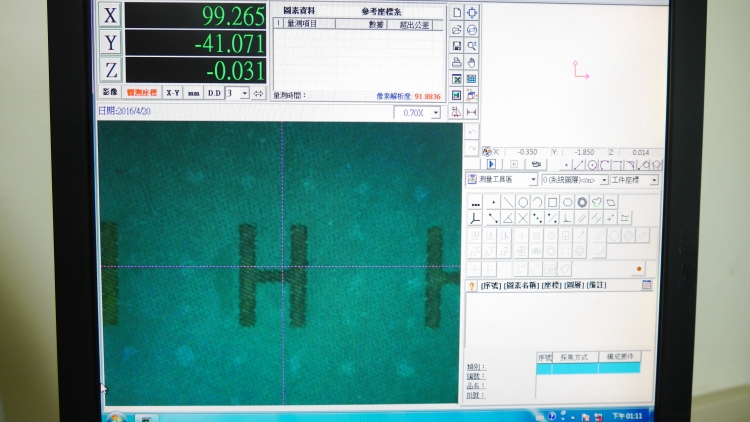This screenshot has width=750, height=422.
Task: Select the zoom magnifier tool
Action: [472, 46]
